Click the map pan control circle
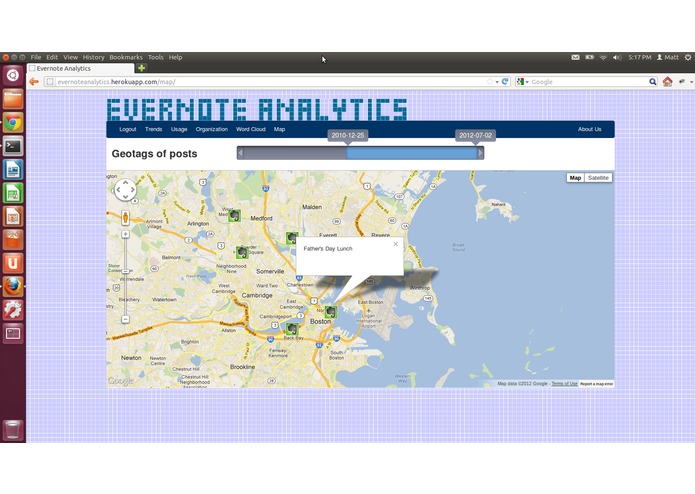Image resolution: width=695 pixels, height=494 pixels. tap(125, 190)
